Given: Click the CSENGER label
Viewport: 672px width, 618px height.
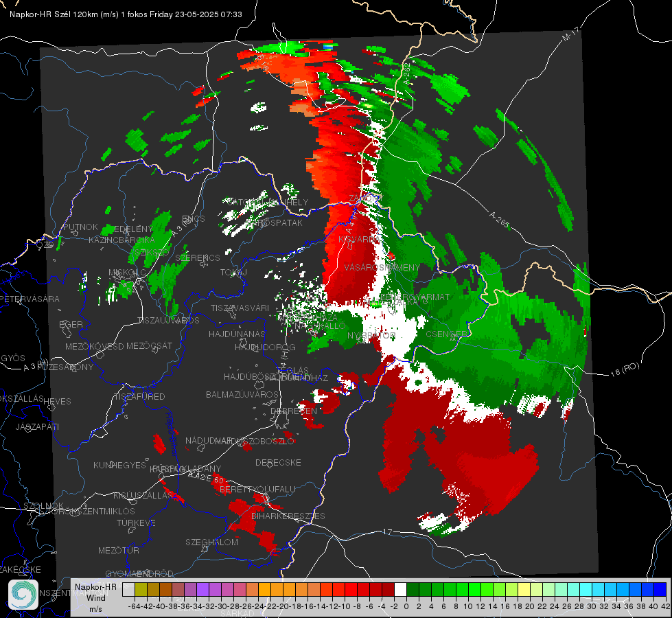Looking at the screenshot, I should (x=447, y=334).
